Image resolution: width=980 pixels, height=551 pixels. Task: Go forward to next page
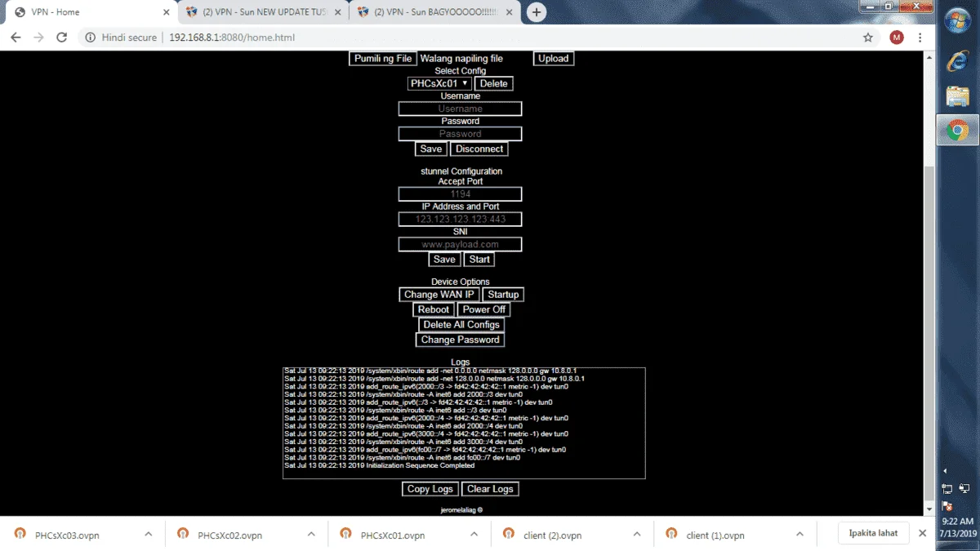38,38
